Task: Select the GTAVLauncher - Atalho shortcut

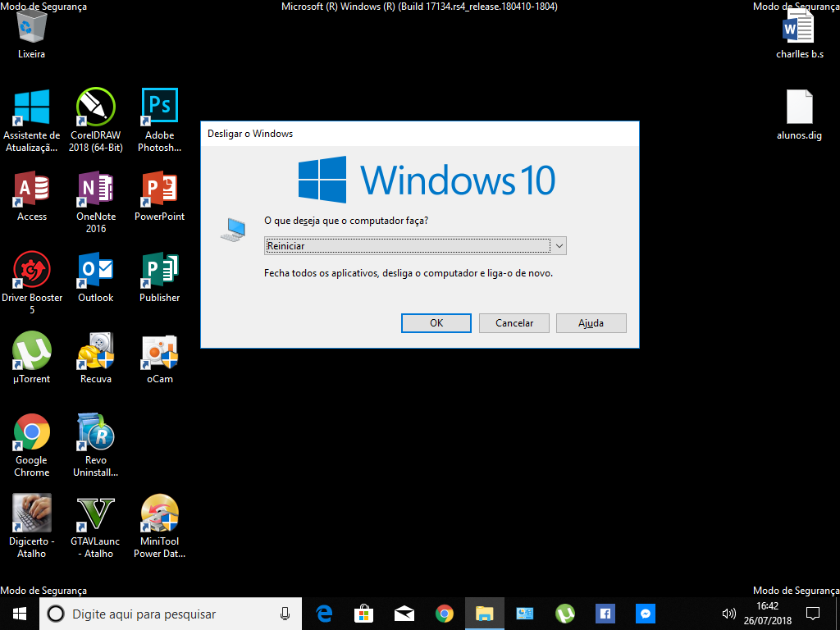Action: click(96, 526)
